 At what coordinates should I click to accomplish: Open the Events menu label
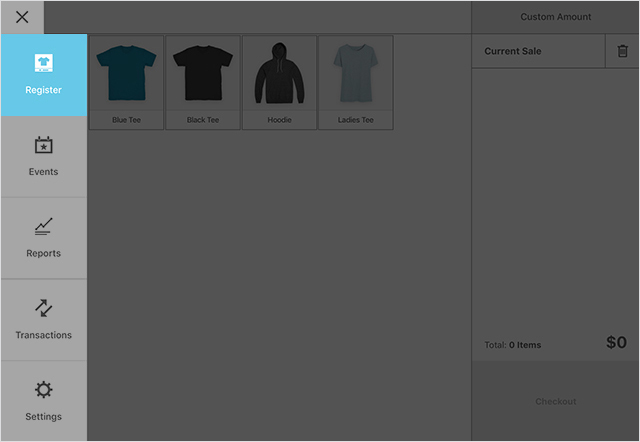pyautogui.click(x=43, y=172)
